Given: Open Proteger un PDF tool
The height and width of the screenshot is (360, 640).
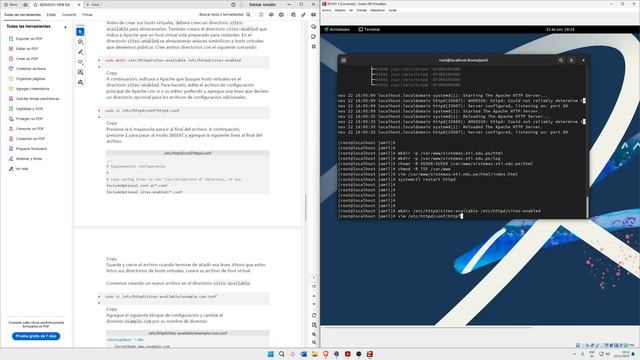Looking at the screenshot, I should coord(25,119).
